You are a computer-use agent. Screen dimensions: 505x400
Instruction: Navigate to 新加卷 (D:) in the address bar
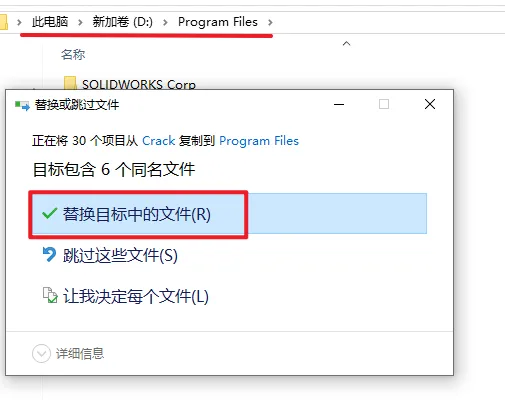[x=122, y=22]
